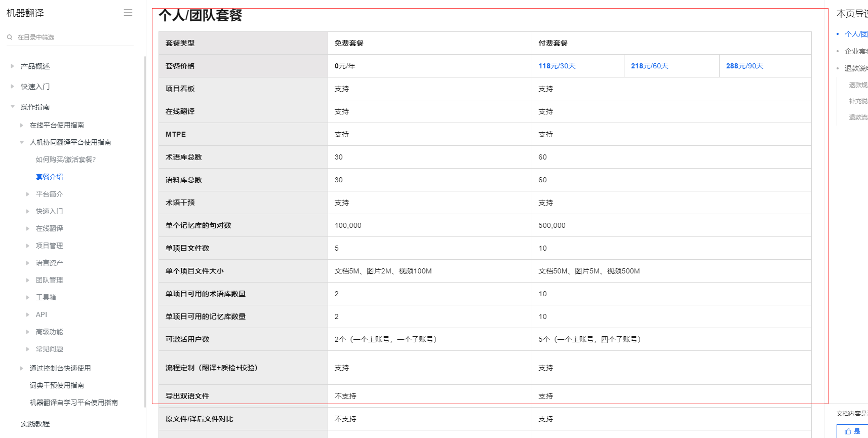Screen dimensions: 868x438
Task: Click the 机器翻译 sidebar title
Action: tap(25, 13)
